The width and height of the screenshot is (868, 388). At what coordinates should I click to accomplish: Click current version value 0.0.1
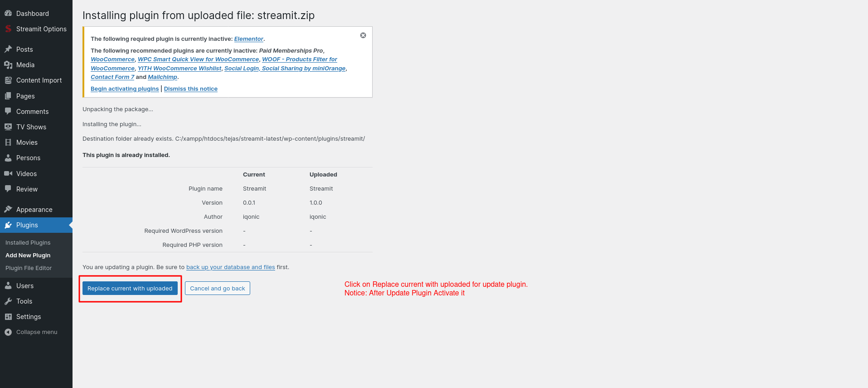(x=249, y=203)
